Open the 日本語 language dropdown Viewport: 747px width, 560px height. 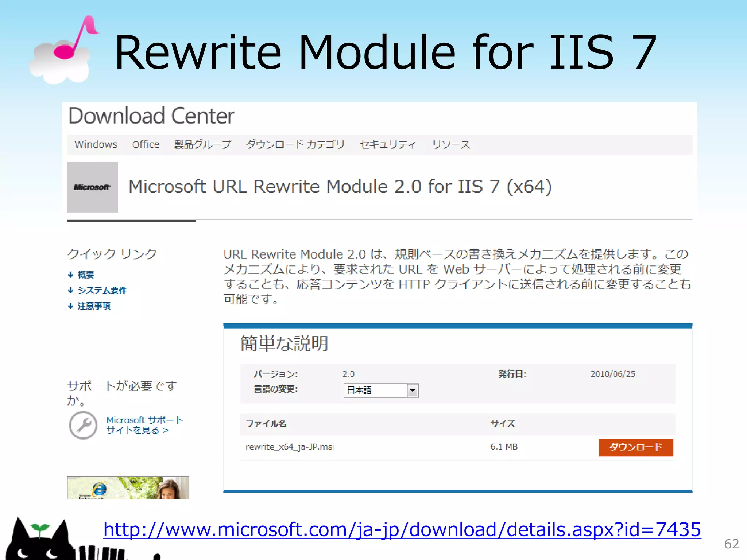pyautogui.click(x=381, y=390)
